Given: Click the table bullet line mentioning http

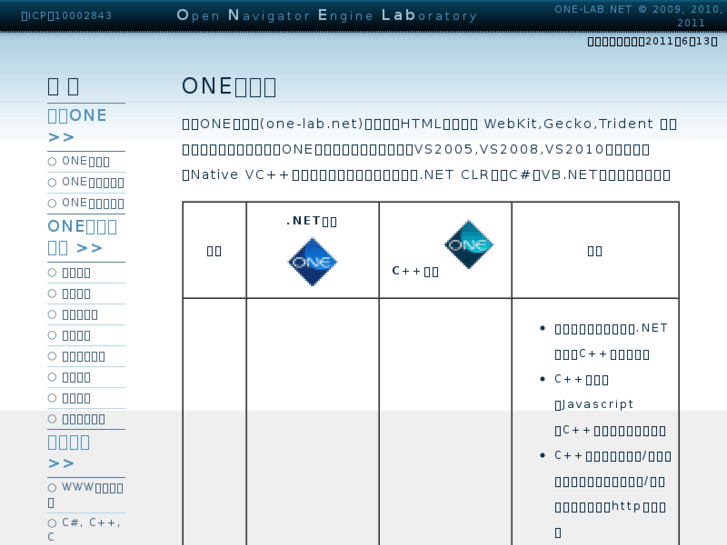Looking at the screenshot, I should 610,507.
